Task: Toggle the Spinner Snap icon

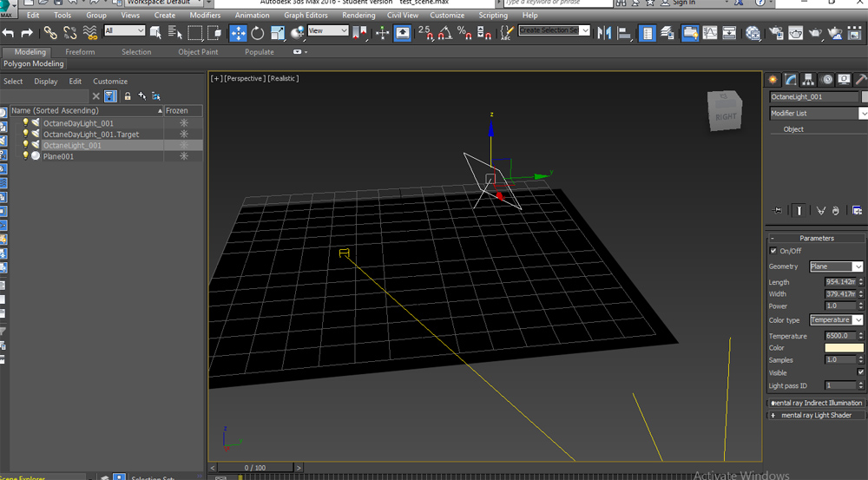Action: [x=483, y=33]
